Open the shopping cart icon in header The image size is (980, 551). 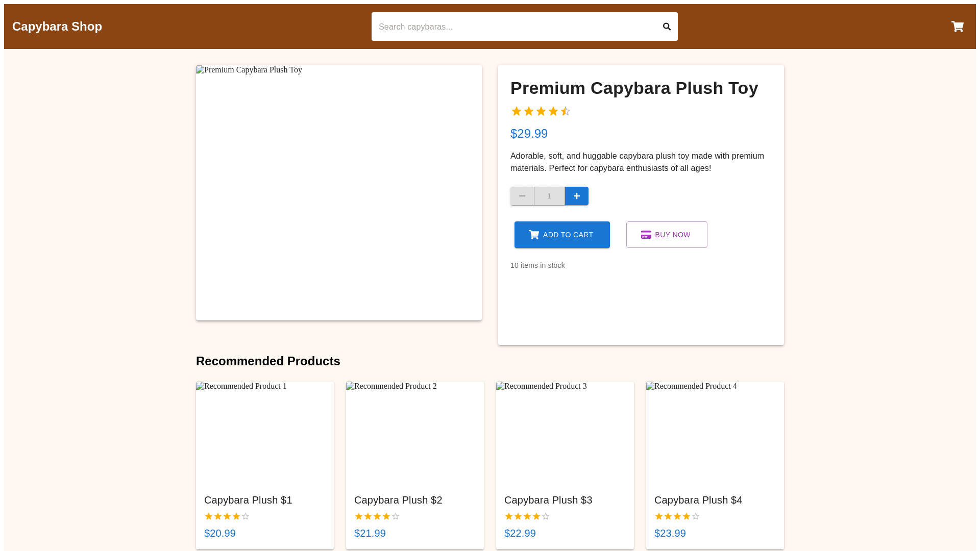pos(957,27)
